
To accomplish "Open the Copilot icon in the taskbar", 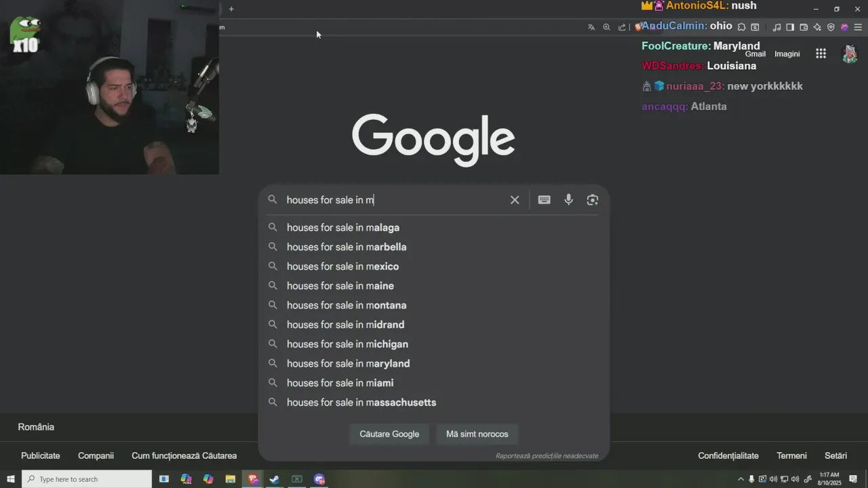I will click(208, 479).
